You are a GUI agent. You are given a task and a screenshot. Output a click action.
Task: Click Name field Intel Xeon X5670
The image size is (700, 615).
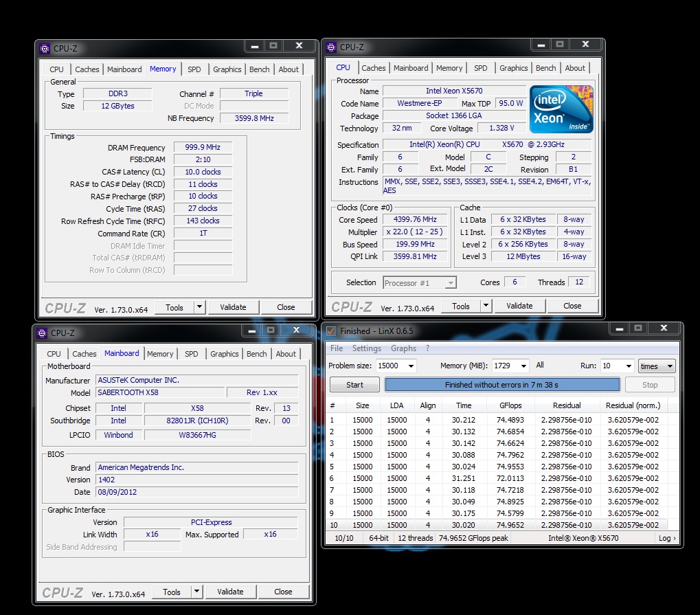pos(454,91)
